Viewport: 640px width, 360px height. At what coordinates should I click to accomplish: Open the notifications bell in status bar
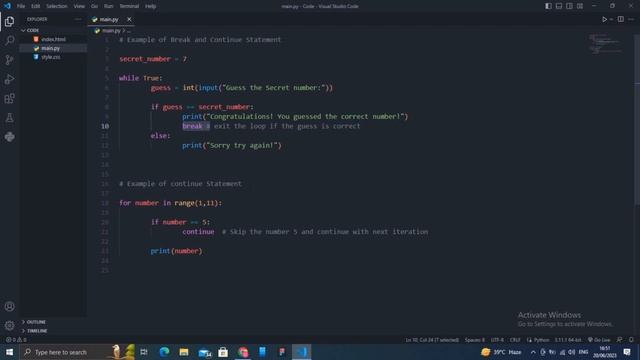[631, 340]
